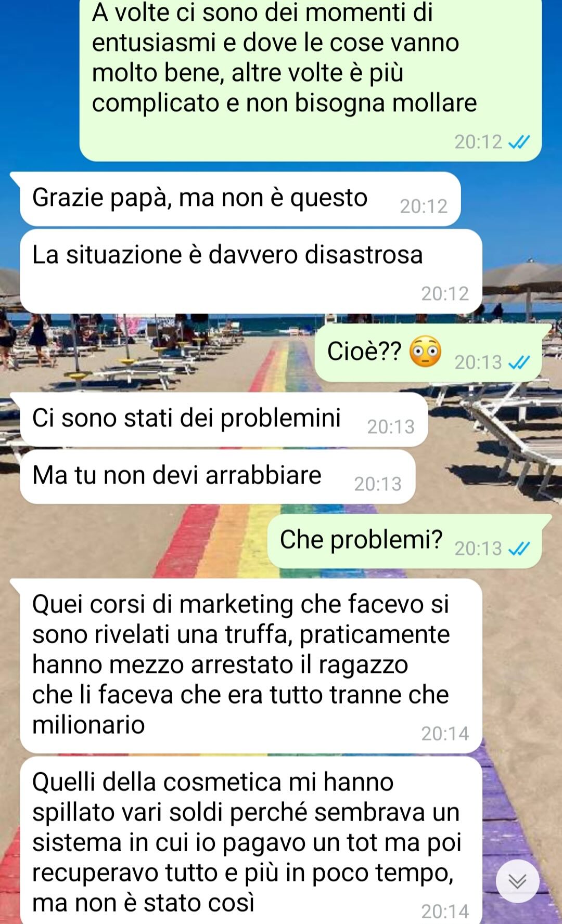Tap the 20:13 timestamp beside 'non devi arrabbiare'
This screenshot has height=924, width=562.
(378, 484)
